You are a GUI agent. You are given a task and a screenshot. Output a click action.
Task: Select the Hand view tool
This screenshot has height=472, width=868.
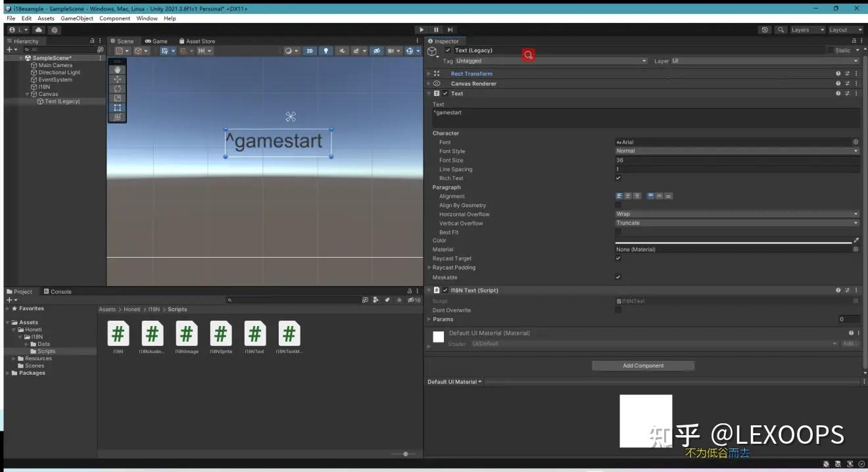pos(118,70)
